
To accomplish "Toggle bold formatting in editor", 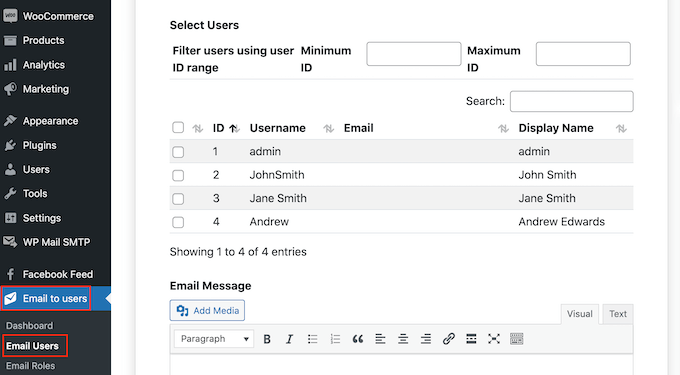I will [267, 339].
